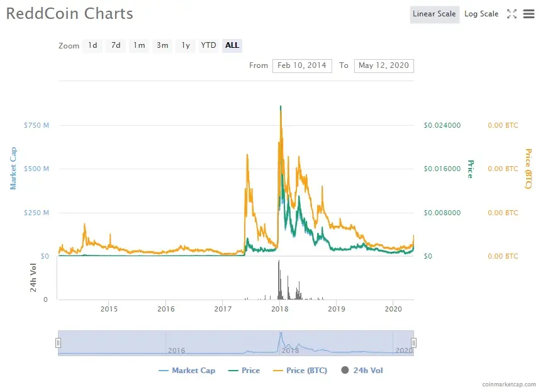The image size is (543, 392).
Task: Click the coinmarketcap.com credit text
Action: pyautogui.click(x=509, y=384)
